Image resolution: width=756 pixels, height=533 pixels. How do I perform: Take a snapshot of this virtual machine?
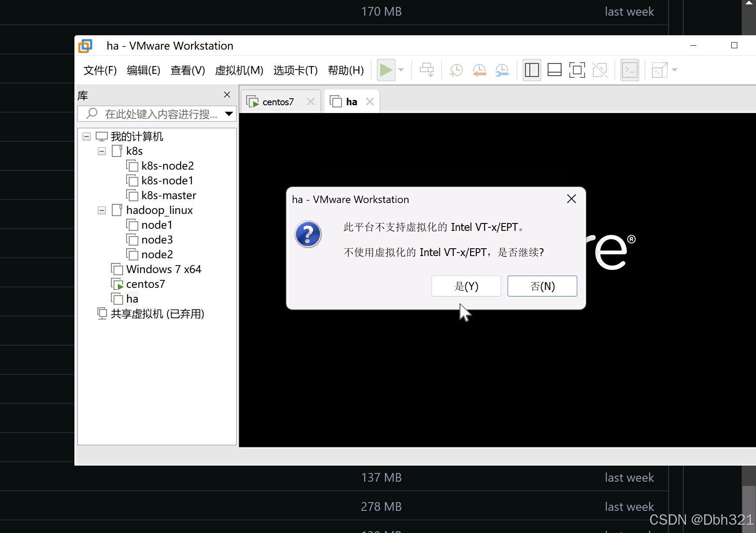456,70
